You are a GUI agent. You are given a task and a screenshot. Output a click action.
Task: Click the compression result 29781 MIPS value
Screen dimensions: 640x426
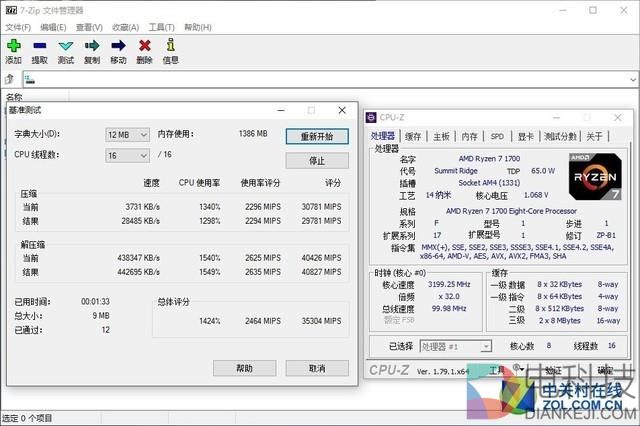[x=321, y=221]
